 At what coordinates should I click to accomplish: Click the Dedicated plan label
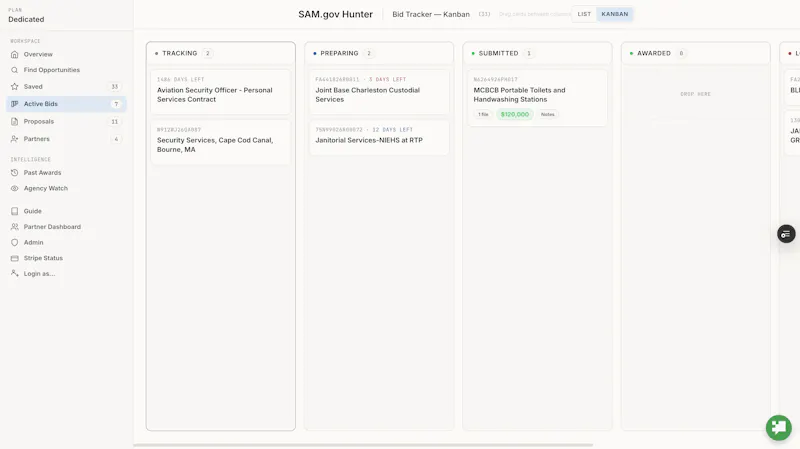pyautogui.click(x=26, y=19)
